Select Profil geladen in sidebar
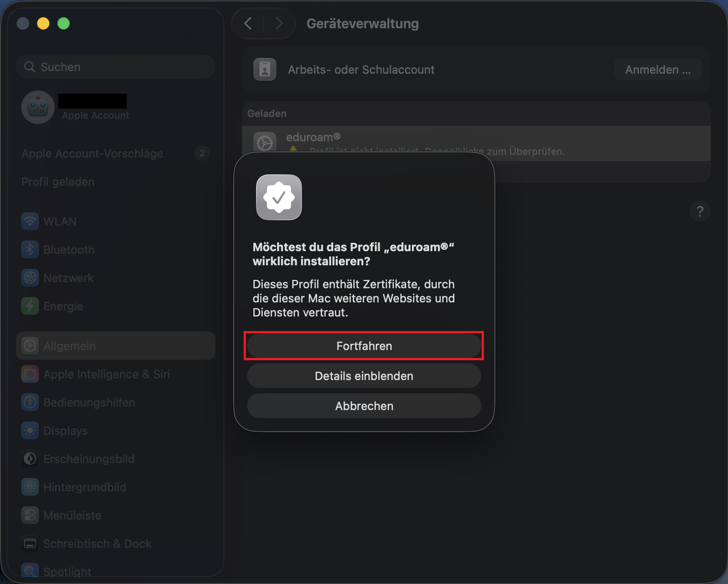Image resolution: width=728 pixels, height=584 pixels. [x=116, y=181]
